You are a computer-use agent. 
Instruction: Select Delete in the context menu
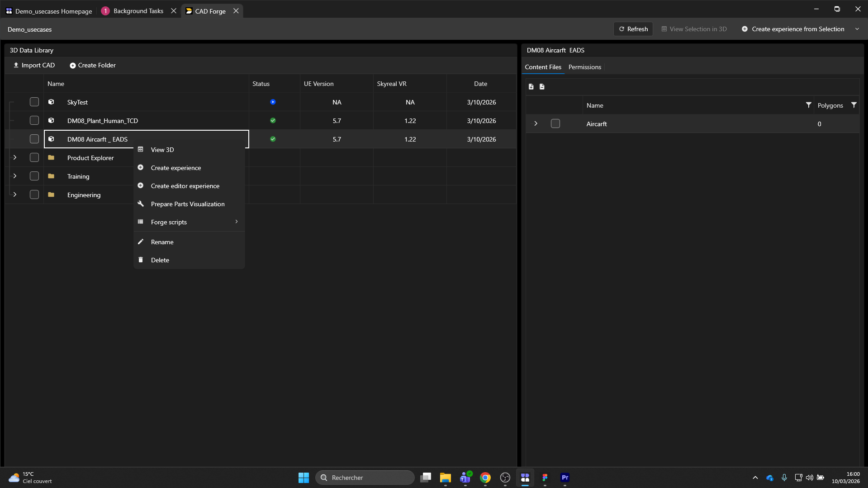[160, 260]
